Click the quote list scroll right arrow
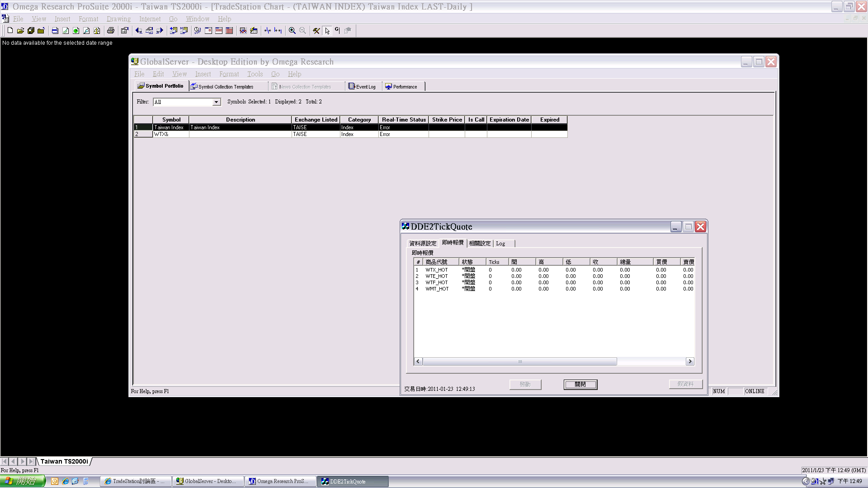This screenshot has width=868, height=488. pyautogui.click(x=690, y=361)
